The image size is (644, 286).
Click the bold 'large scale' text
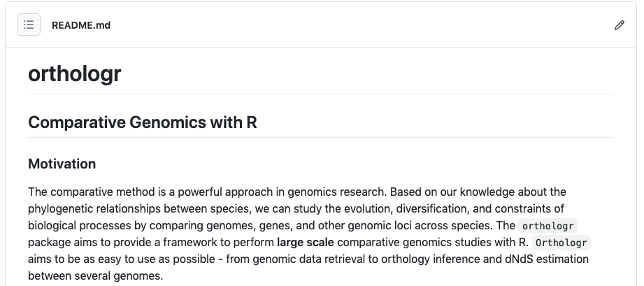(x=306, y=243)
